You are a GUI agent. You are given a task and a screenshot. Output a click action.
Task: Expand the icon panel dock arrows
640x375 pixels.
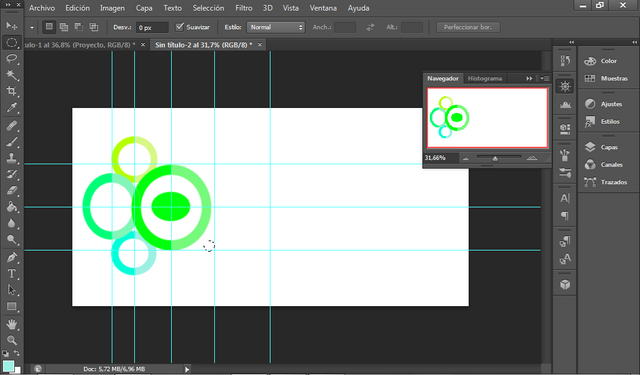click(x=571, y=42)
